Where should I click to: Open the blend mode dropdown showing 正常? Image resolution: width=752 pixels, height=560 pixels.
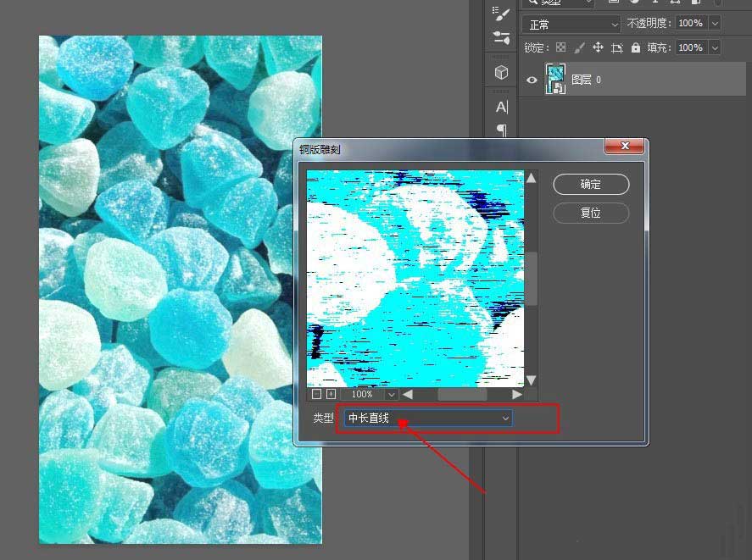click(x=571, y=24)
